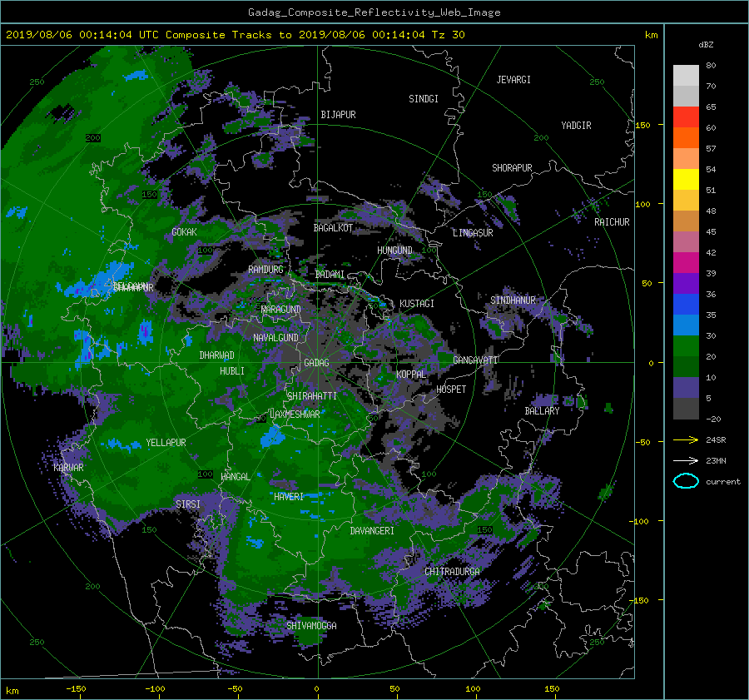Click the LINGASUR city label
Image resolution: width=749 pixels, height=700 pixels.
[x=473, y=233]
